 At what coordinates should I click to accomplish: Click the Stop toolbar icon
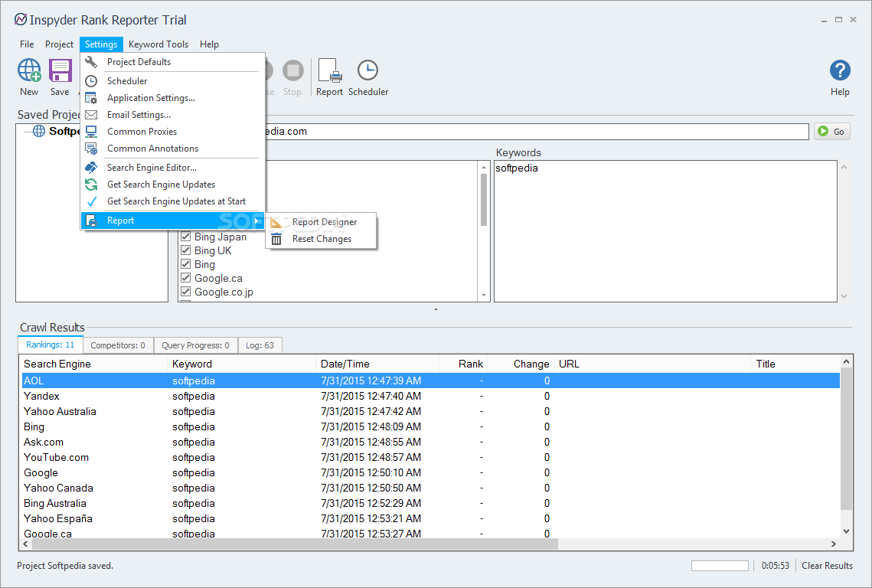(x=292, y=70)
